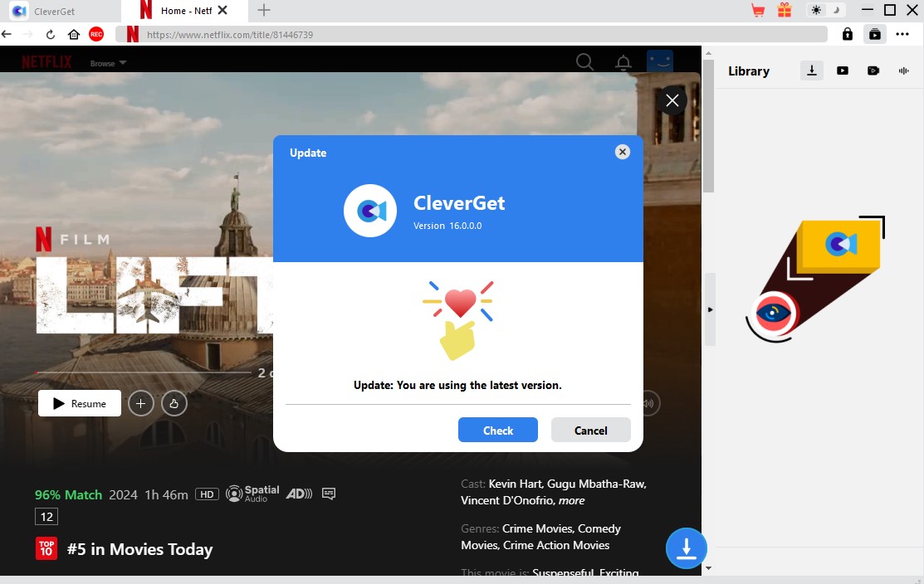Click the subtitles availability icon
Viewport: 924px width, 584px height.
pos(329,494)
